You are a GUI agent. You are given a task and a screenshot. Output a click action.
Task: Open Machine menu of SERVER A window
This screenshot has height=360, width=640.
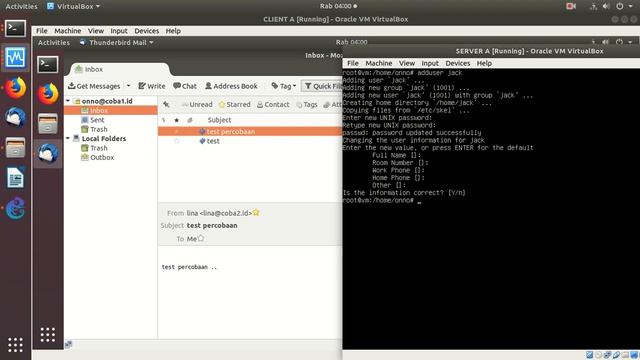[378, 63]
